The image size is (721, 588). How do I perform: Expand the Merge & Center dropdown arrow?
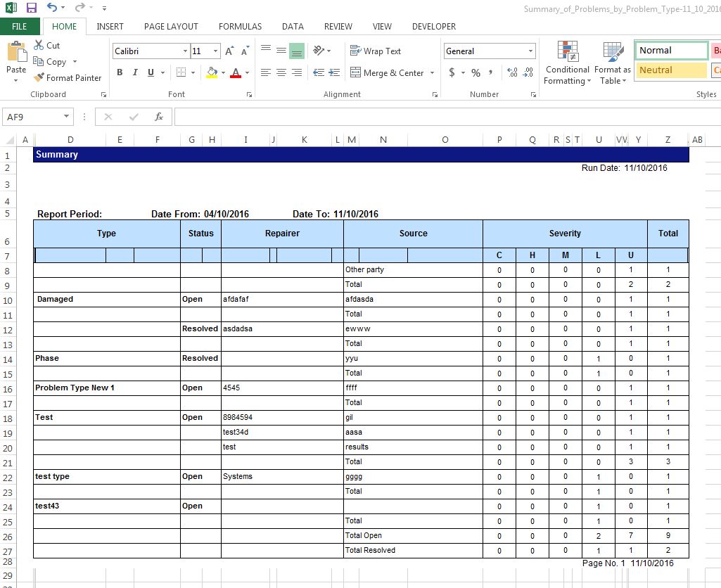432,72
